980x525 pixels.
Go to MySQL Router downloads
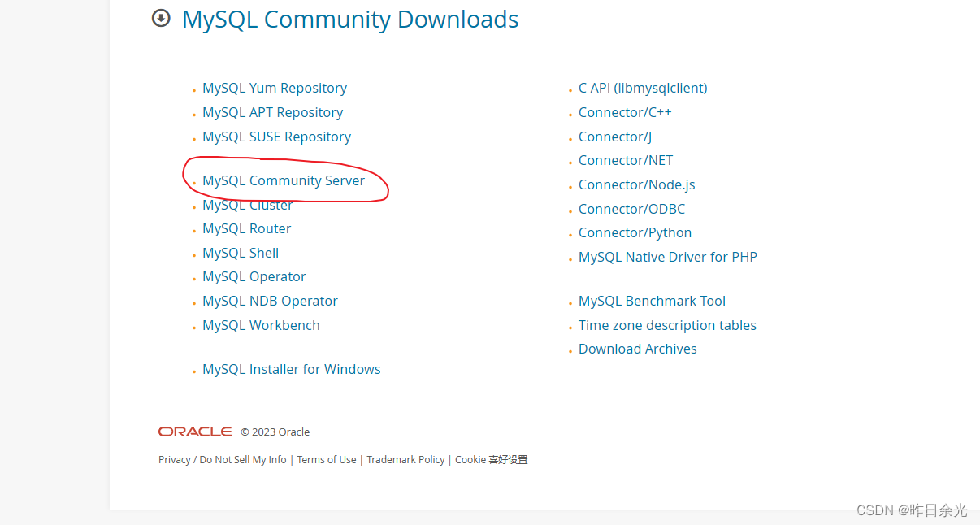point(247,228)
